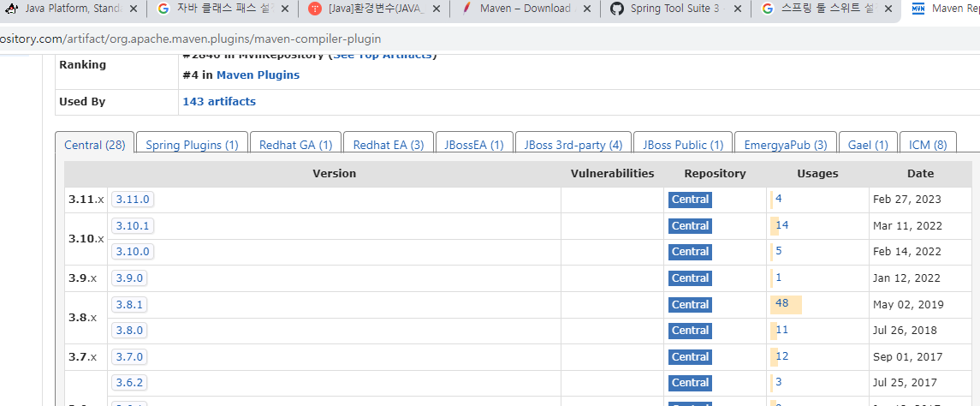Click Central badge in the 3.10.1 row
980x406 pixels.
click(690, 226)
